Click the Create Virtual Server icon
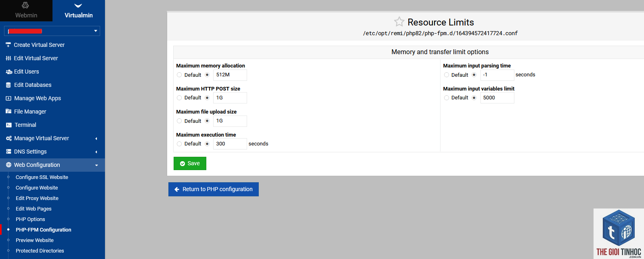 coord(8,45)
